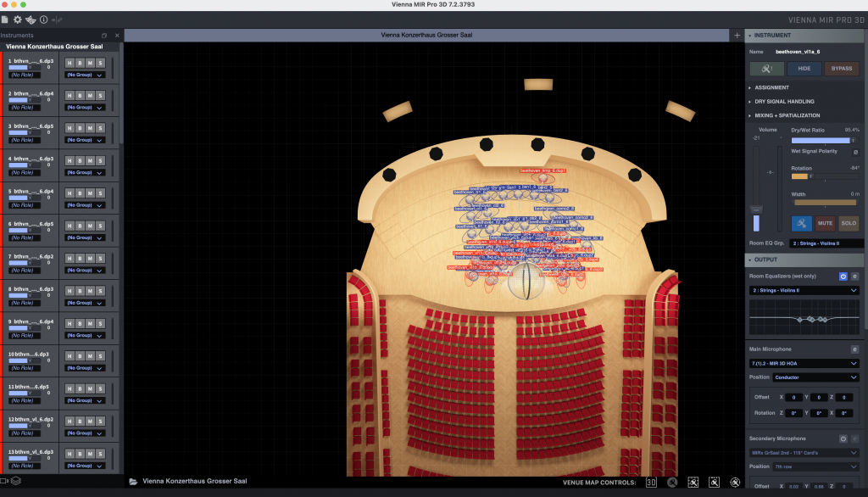Open the Room EQ Grp. selector
The image size is (868, 497).
pyautogui.click(x=826, y=243)
